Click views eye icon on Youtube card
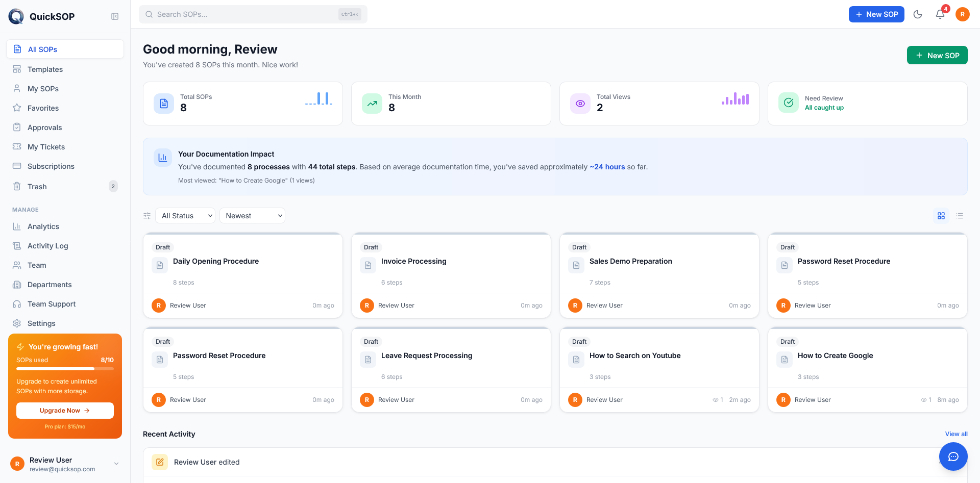Image resolution: width=980 pixels, height=483 pixels. click(x=715, y=400)
